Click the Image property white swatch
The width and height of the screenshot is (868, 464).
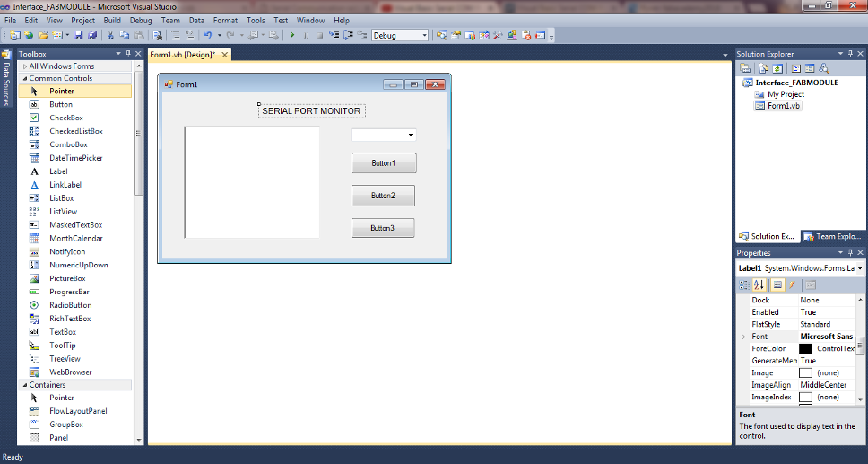click(805, 373)
